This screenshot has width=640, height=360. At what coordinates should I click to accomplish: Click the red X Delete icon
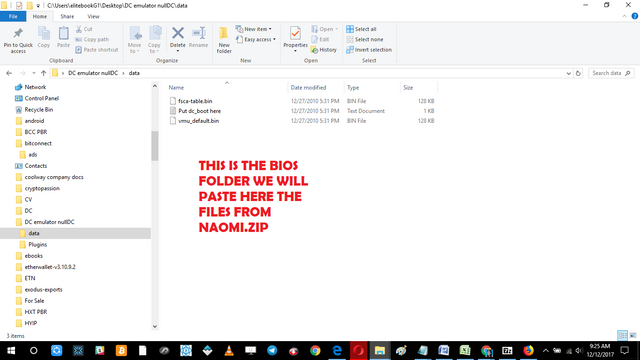pyautogui.click(x=178, y=33)
